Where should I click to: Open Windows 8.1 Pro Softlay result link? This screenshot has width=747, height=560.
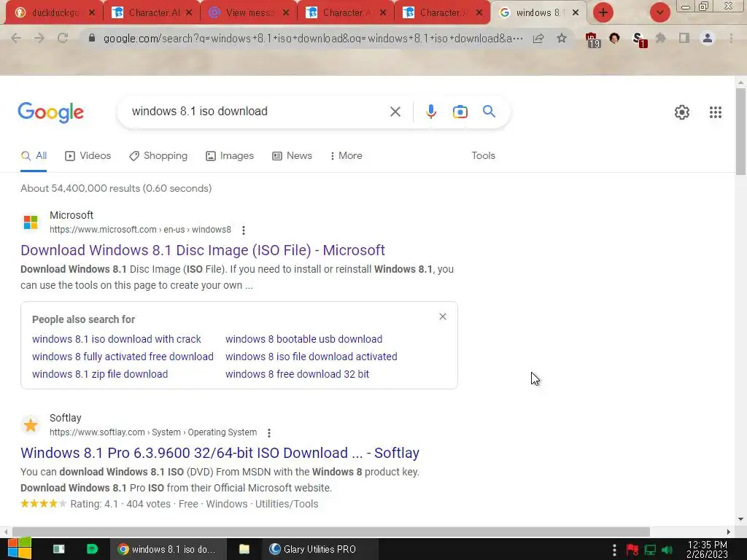(x=220, y=453)
